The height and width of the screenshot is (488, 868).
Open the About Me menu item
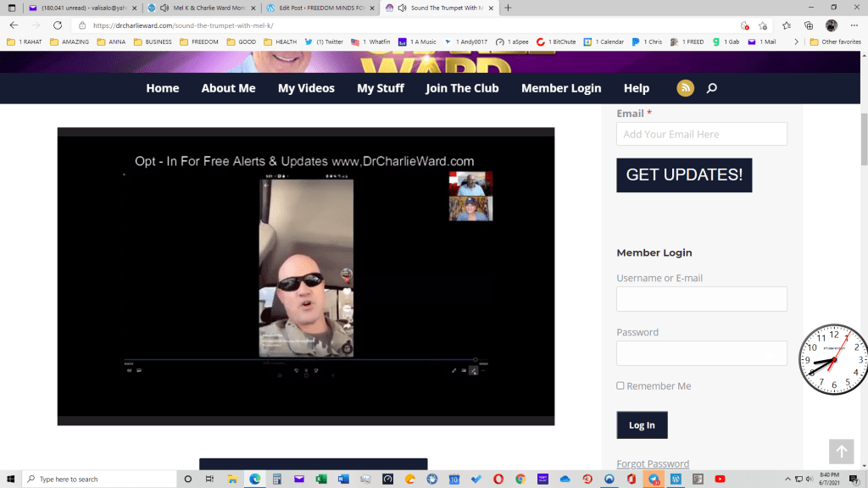point(228,88)
